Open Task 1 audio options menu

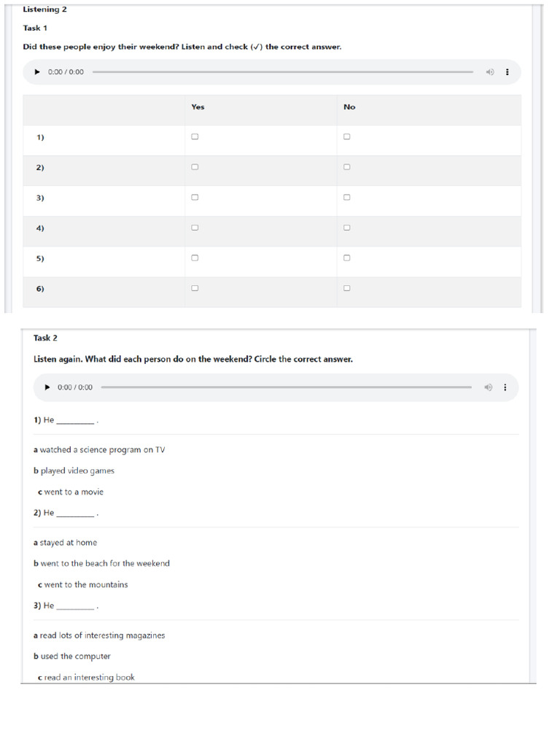click(507, 72)
